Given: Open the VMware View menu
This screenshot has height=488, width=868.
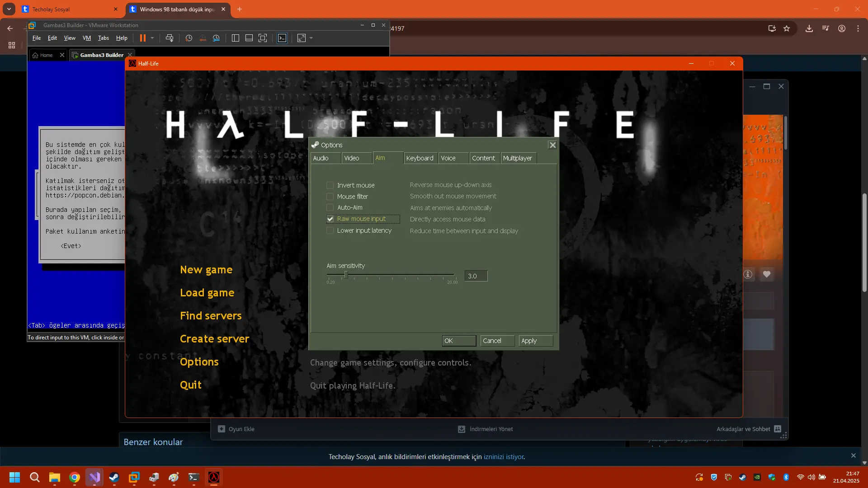Looking at the screenshot, I should tap(70, 38).
